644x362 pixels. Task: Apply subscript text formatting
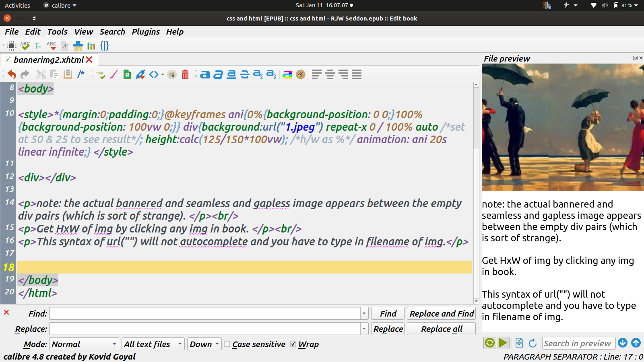pyautogui.click(x=271, y=74)
